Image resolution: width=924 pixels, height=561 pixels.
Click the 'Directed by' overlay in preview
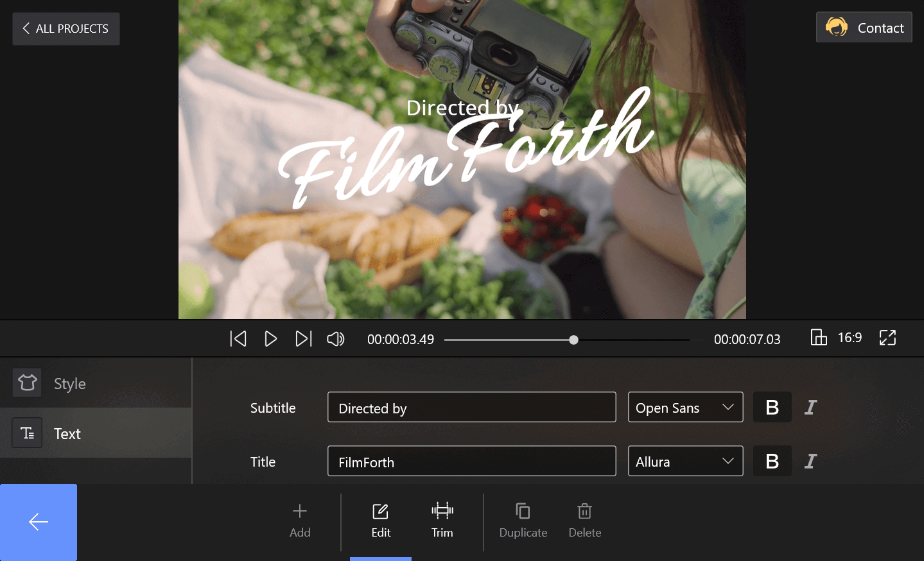tap(462, 107)
